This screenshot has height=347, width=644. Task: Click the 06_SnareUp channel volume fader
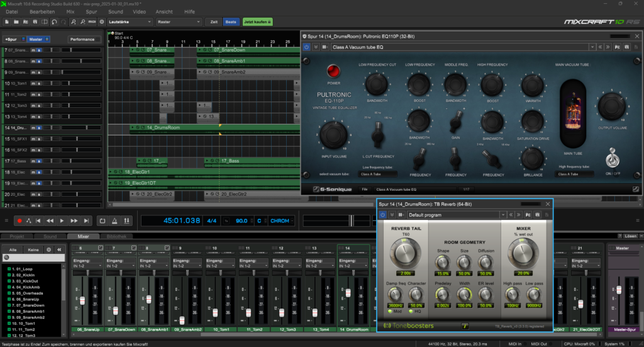[82, 301]
